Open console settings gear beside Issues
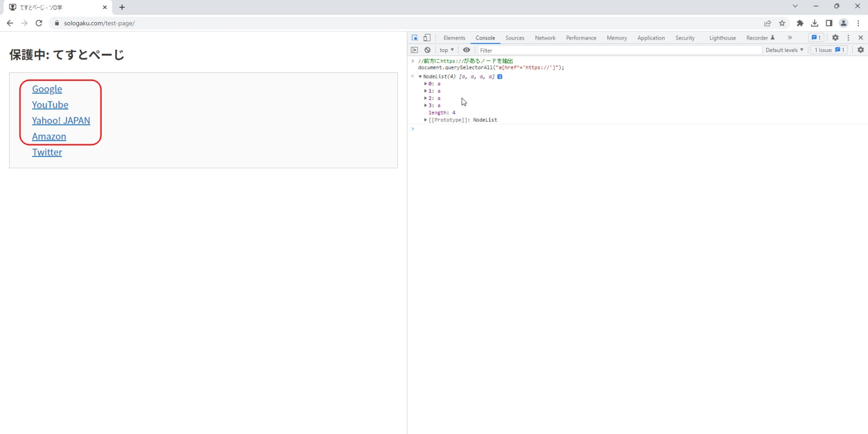This screenshot has width=868, height=434. coord(861,50)
